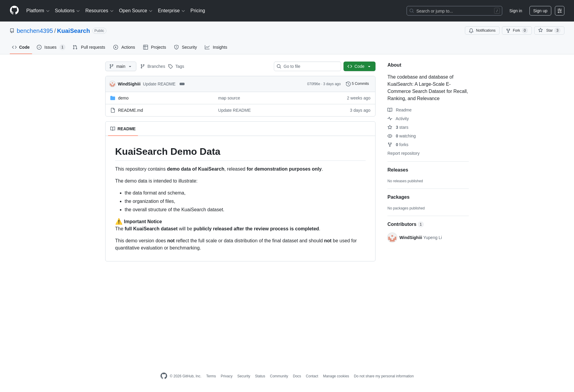574x392 pixels.
Task: Open the Releases section heading
Action: tap(398, 170)
